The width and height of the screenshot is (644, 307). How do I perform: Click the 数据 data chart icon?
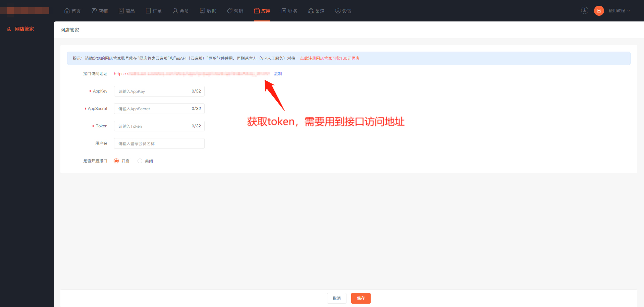pos(203,11)
